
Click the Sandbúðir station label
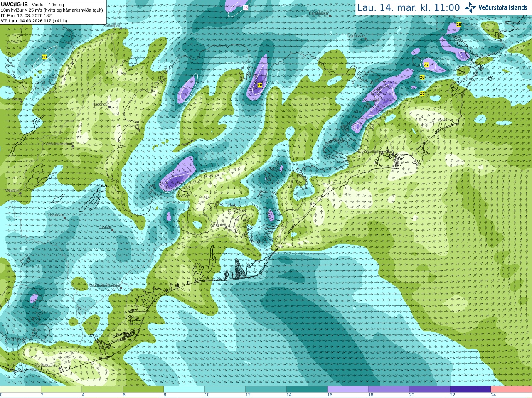[x=112, y=26]
